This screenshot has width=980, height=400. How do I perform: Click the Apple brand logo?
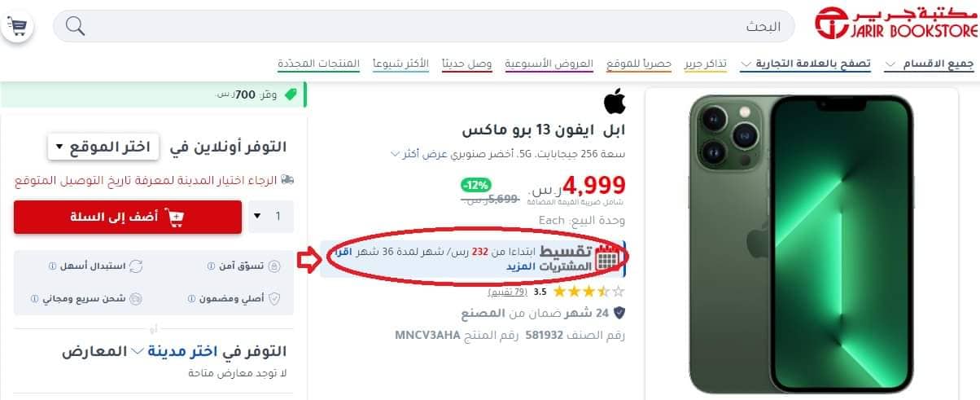[x=614, y=103]
